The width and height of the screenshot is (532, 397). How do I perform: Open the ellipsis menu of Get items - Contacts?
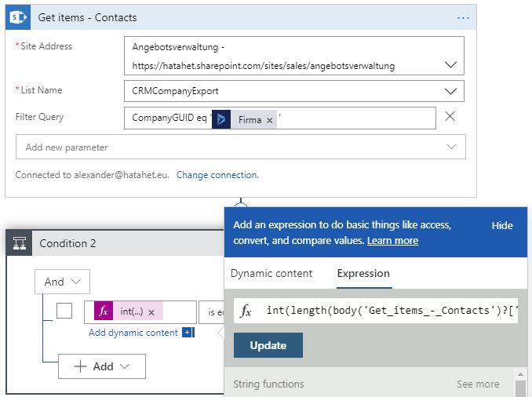pos(463,17)
